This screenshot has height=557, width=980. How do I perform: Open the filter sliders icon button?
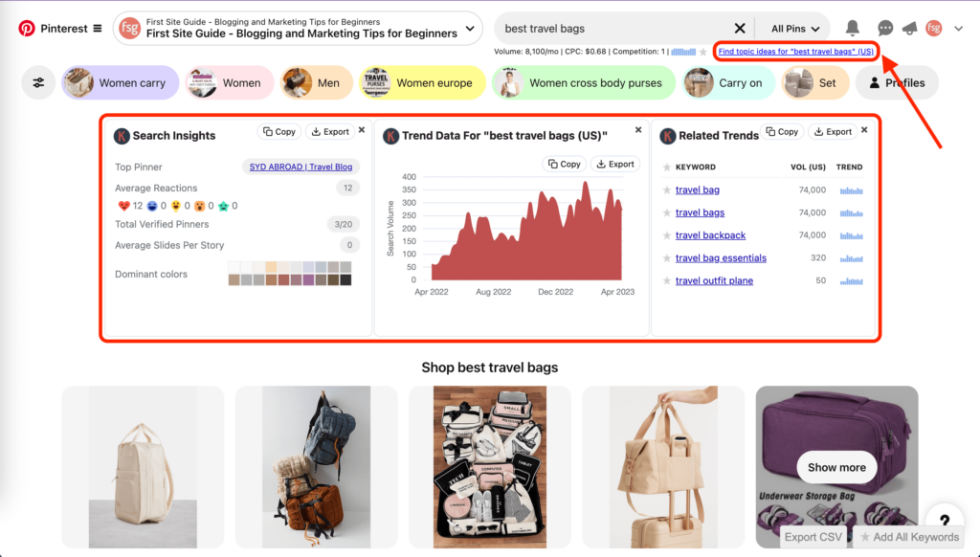click(38, 83)
